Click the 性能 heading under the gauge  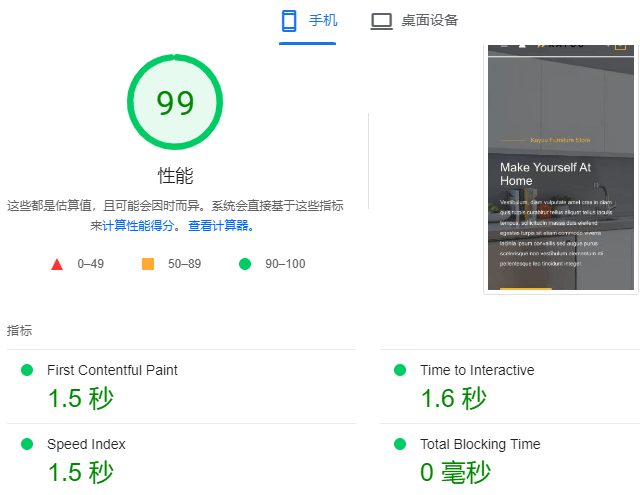click(175, 176)
